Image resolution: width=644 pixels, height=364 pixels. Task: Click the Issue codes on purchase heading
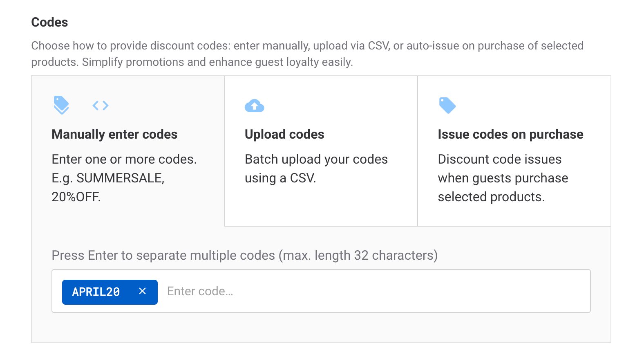(x=510, y=134)
